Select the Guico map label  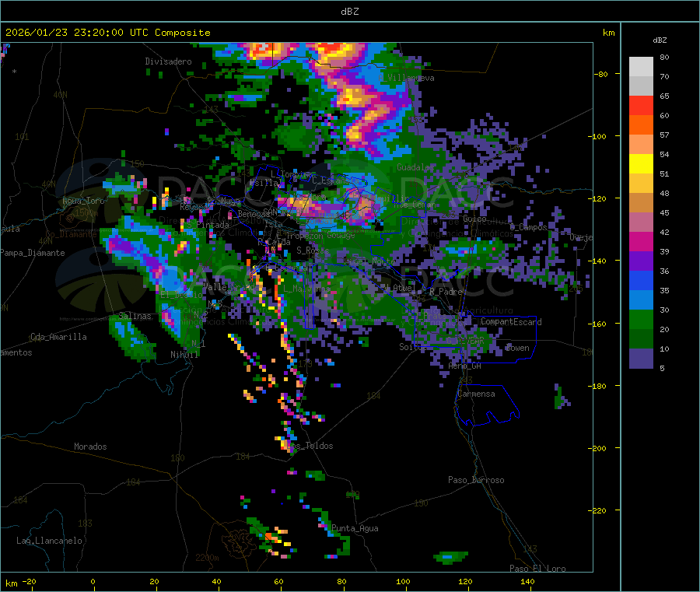(474, 219)
